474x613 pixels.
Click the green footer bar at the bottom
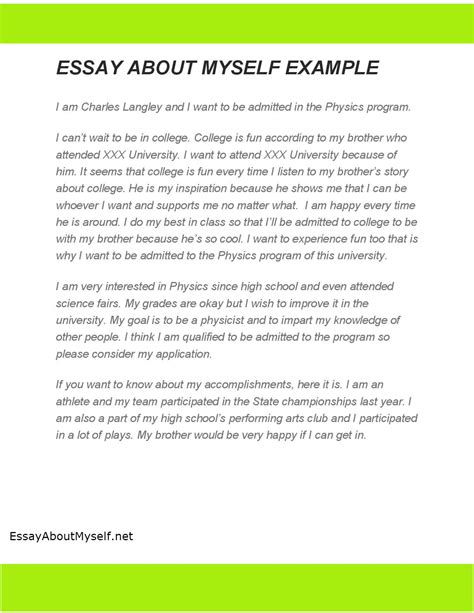237,587
